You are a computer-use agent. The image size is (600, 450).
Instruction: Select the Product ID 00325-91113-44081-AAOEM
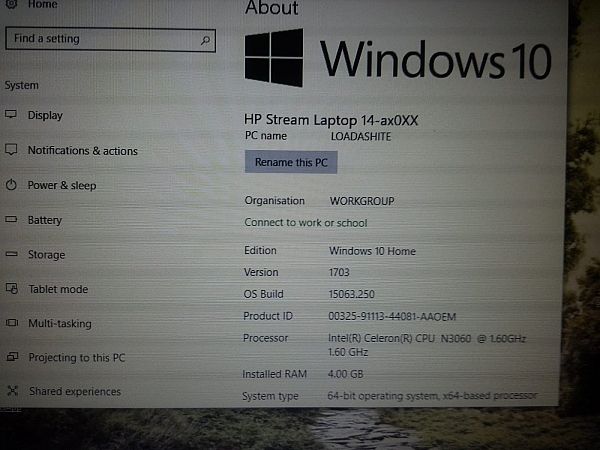pyautogui.click(x=392, y=317)
